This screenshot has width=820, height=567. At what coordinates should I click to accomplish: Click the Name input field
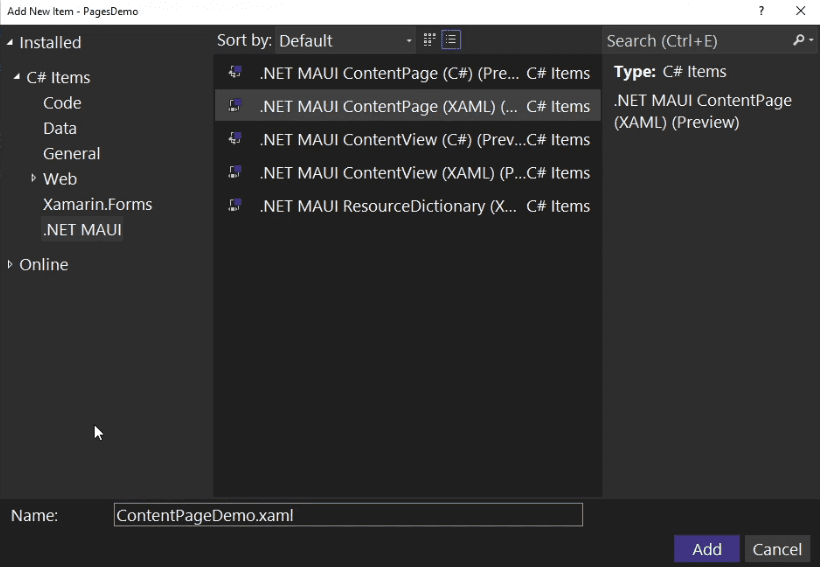[348, 515]
